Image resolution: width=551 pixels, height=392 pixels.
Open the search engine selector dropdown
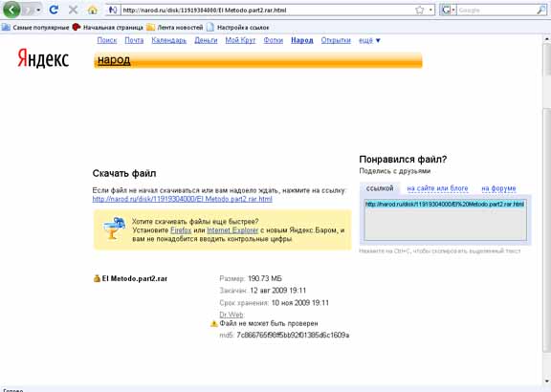pyautogui.click(x=449, y=11)
